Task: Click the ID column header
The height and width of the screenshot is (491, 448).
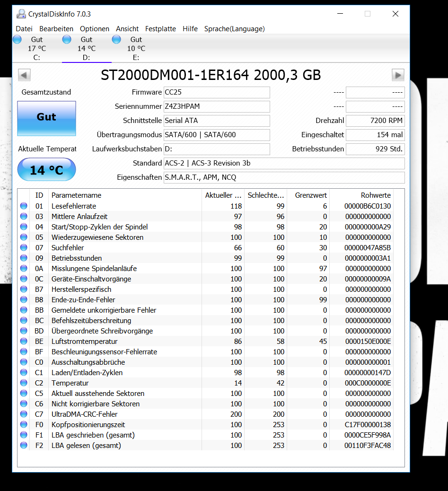Action: [39, 195]
